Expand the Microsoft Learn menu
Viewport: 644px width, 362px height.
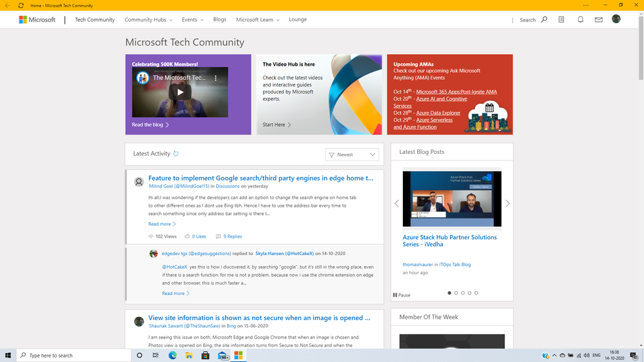pos(257,20)
